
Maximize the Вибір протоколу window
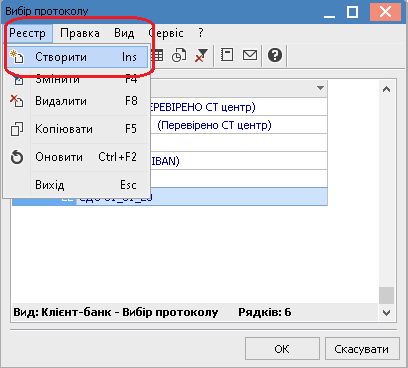click(x=352, y=12)
